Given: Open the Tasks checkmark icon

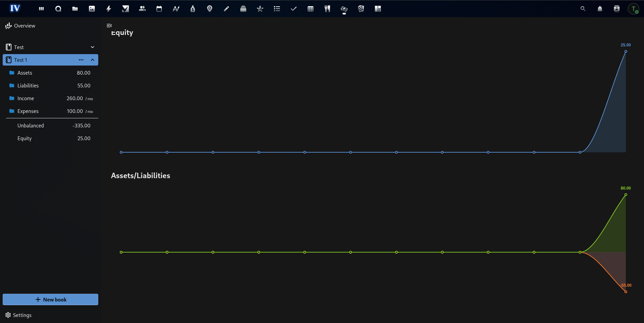Looking at the screenshot, I should (293, 9).
